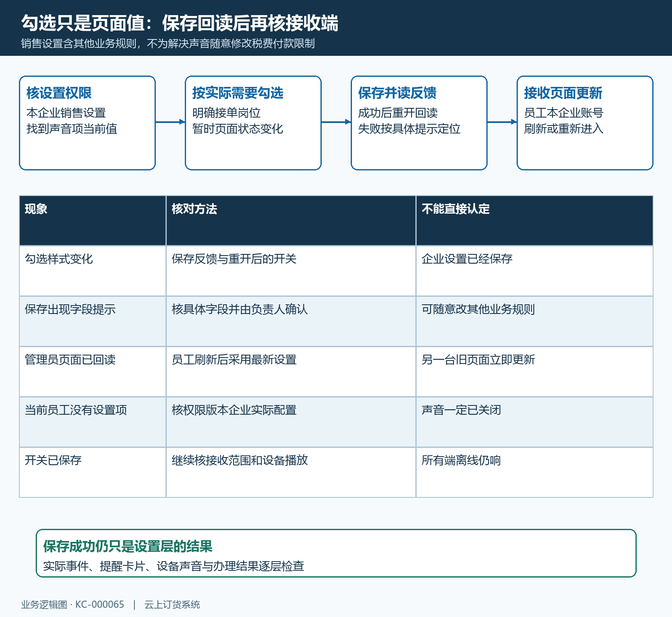Click 暂时页面状态变化 text
Viewport: 672px width, 617px height.
pyautogui.click(x=237, y=129)
